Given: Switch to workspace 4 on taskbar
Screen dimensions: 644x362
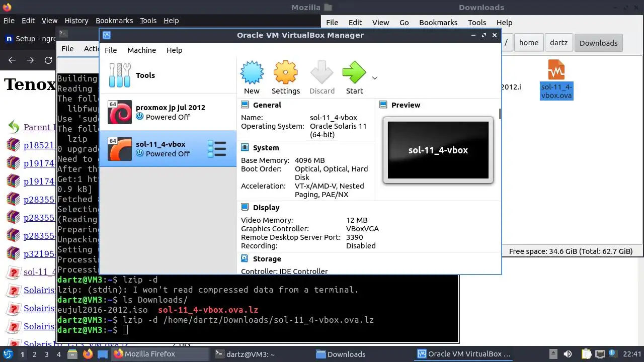Looking at the screenshot, I should [x=59, y=354].
